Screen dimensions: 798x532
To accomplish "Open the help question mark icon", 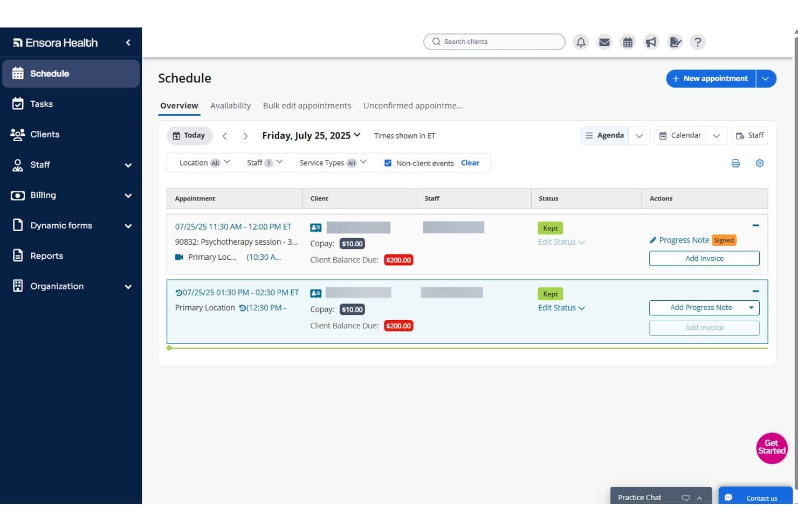I will 698,42.
